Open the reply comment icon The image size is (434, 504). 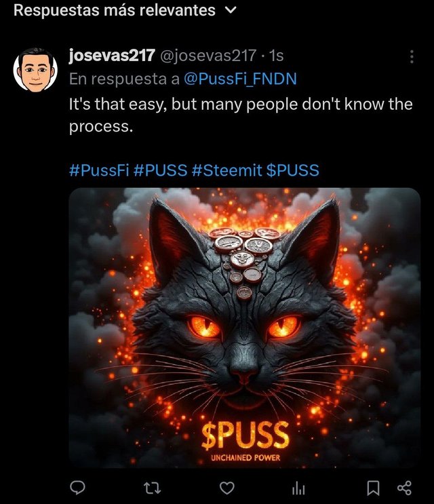[77, 488]
